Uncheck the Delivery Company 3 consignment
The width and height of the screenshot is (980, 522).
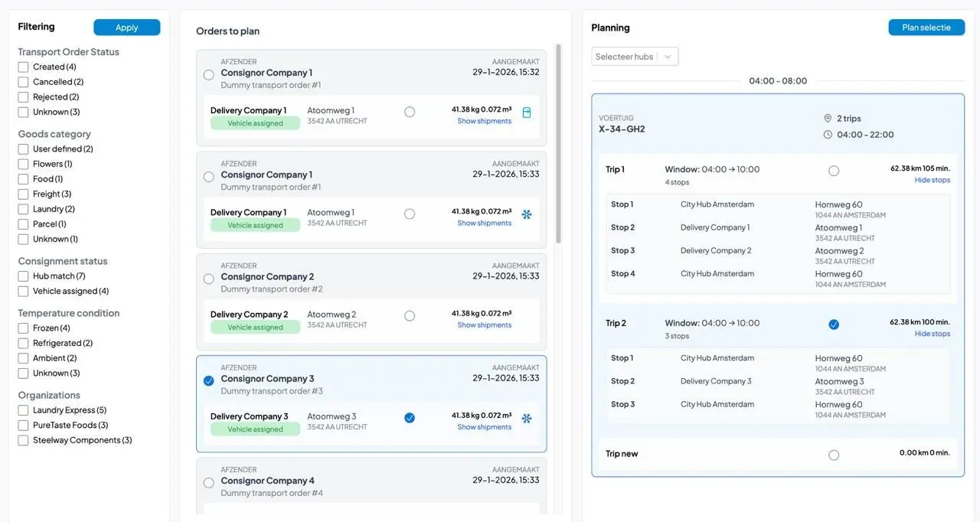[410, 418]
